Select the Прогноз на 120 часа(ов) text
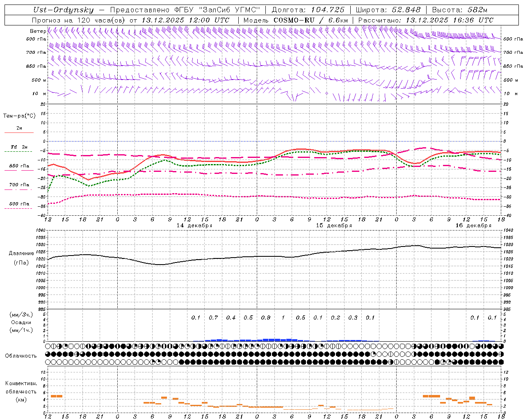 pyautogui.click(x=79, y=20)
